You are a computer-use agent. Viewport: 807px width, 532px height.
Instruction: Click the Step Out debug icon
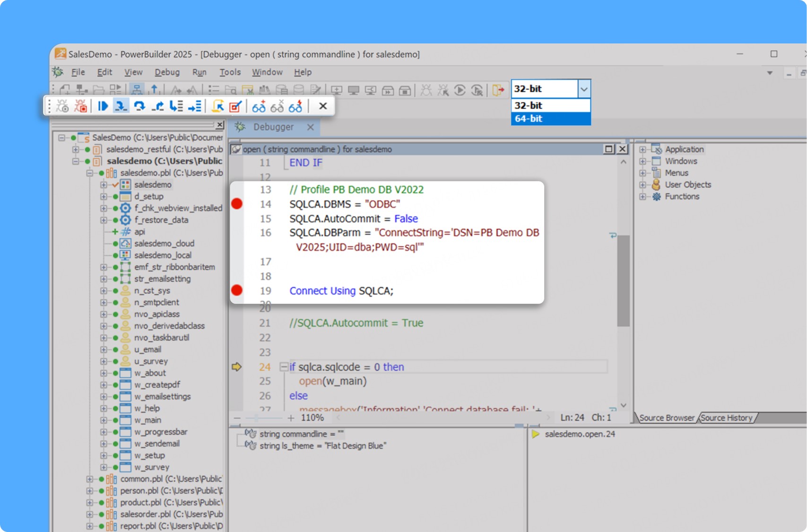[x=158, y=106]
